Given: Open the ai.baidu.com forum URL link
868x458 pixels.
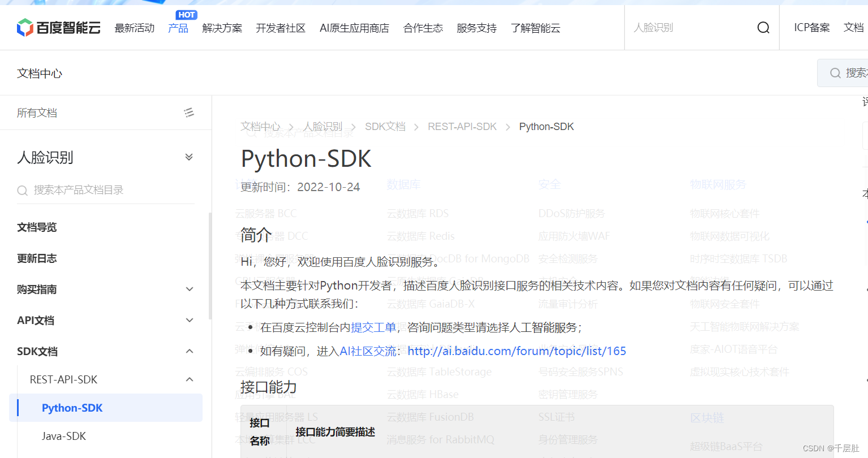Looking at the screenshot, I should point(517,351).
